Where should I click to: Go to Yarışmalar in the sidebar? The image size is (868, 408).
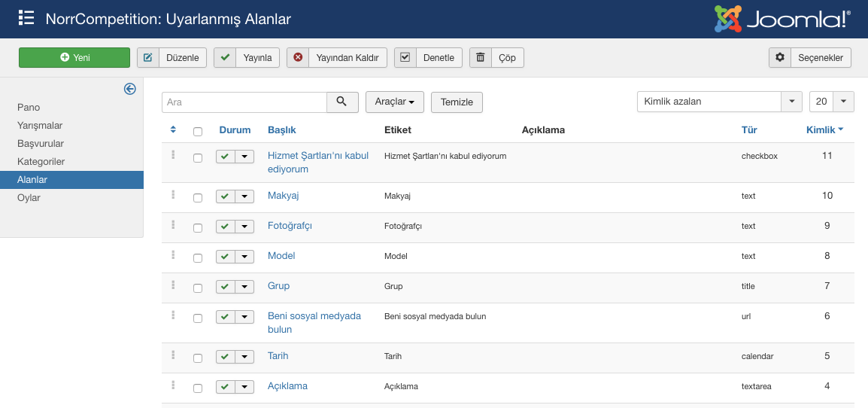pos(40,126)
